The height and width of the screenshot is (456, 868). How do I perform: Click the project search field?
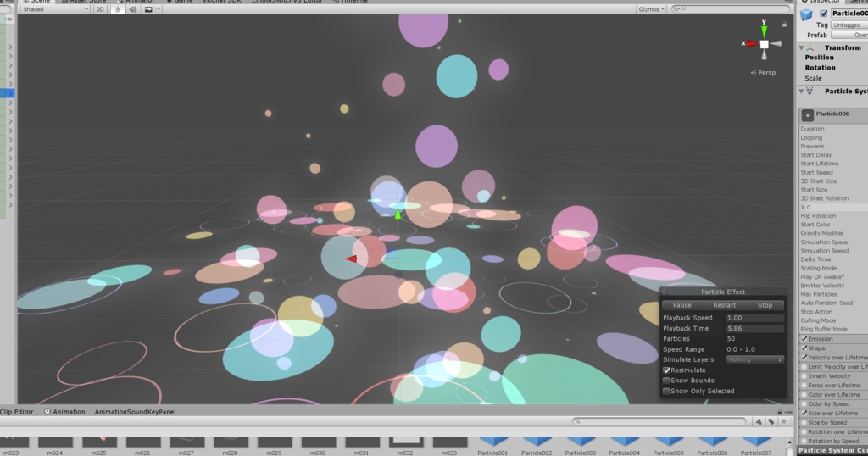coord(659,422)
